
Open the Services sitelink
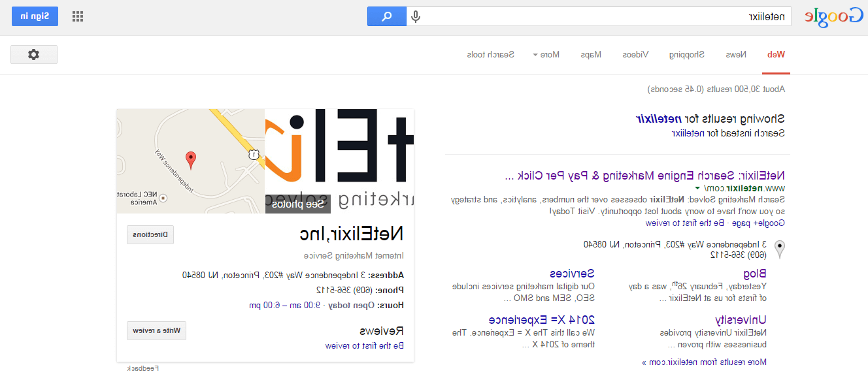click(572, 274)
